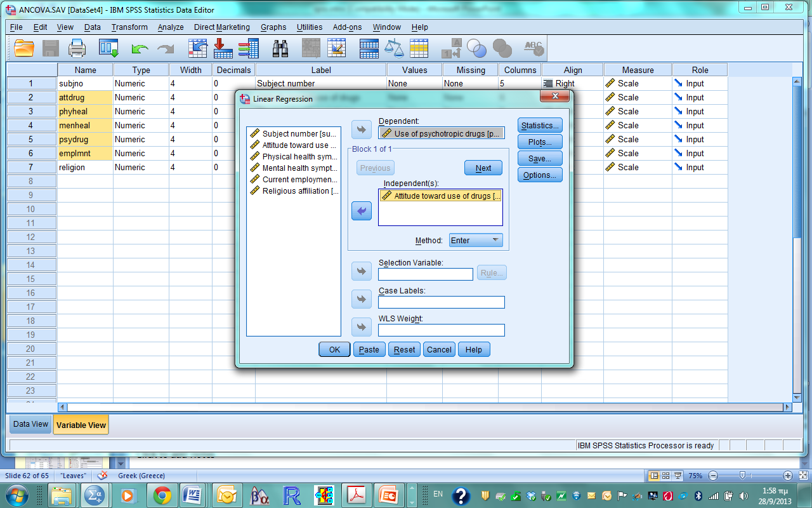The height and width of the screenshot is (508, 812).
Task: Click the Save... button in dialog
Action: click(540, 159)
